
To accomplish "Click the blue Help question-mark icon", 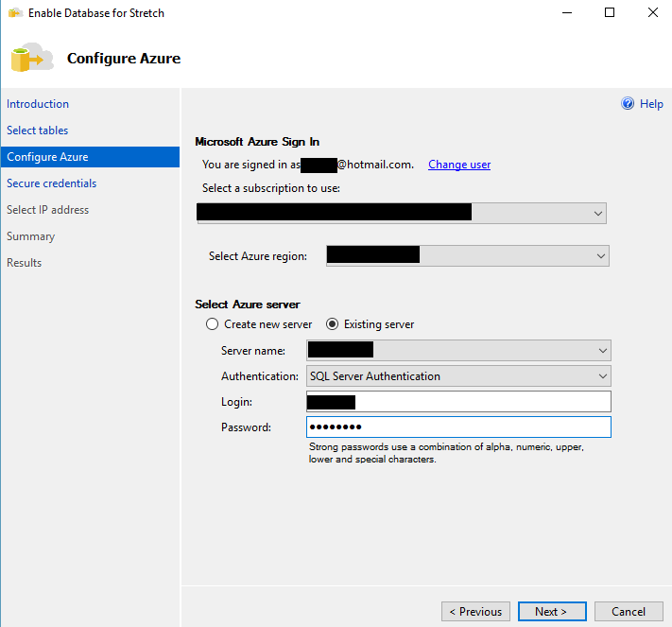I will pyautogui.click(x=628, y=103).
